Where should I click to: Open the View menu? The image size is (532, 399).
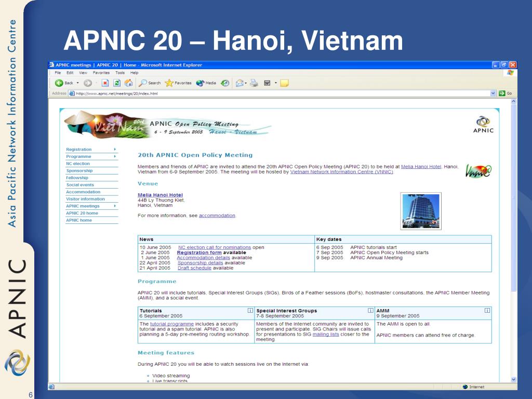[83, 73]
